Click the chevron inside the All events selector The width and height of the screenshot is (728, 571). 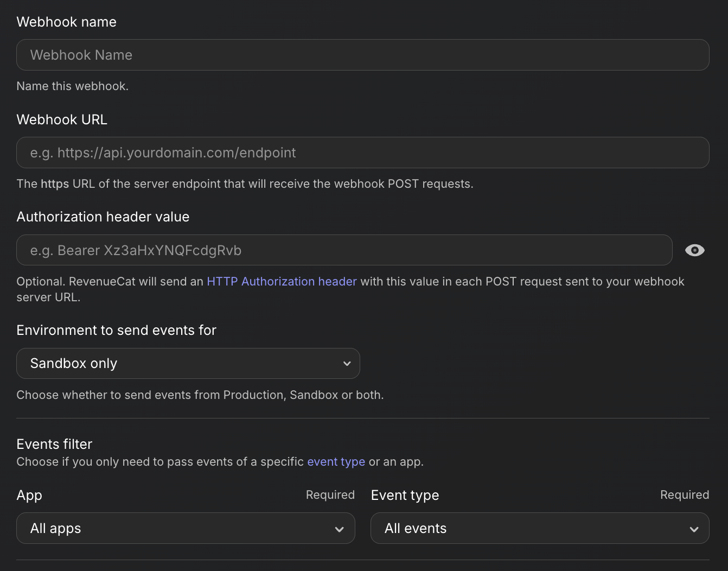click(694, 528)
